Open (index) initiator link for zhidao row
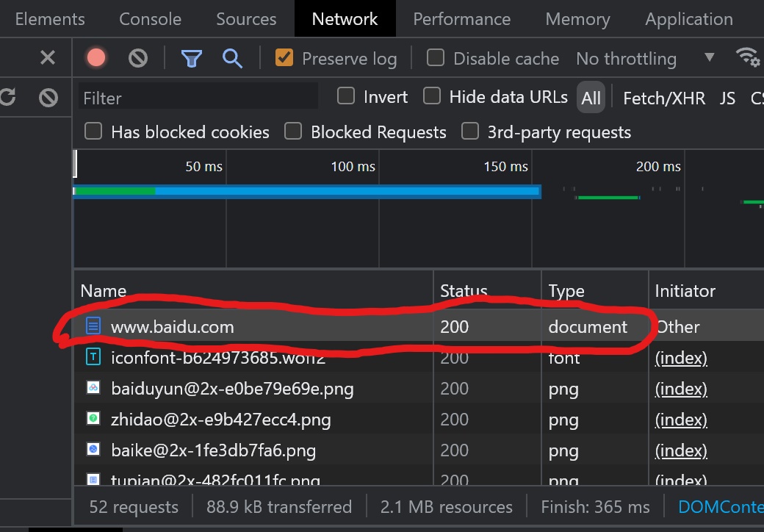 681,420
